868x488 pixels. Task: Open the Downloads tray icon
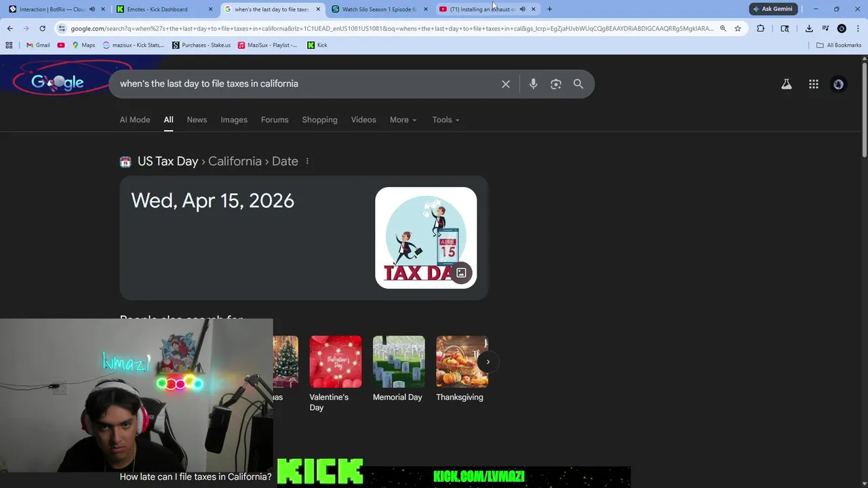point(809,28)
